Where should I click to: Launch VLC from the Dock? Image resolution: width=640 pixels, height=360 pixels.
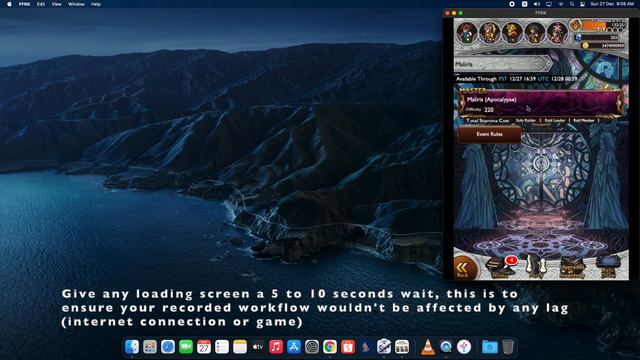pyautogui.click(x=428, y=347)
